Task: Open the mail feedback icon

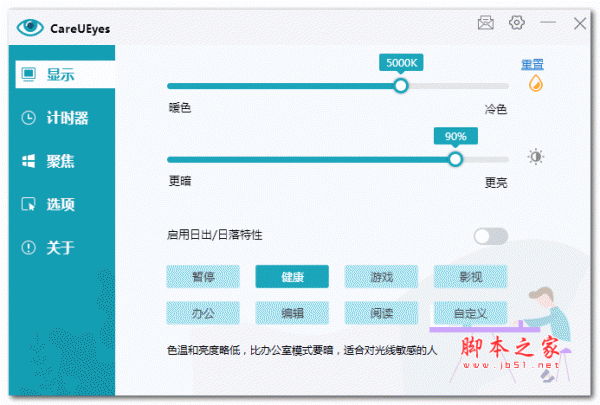Action: coord(486,23)
